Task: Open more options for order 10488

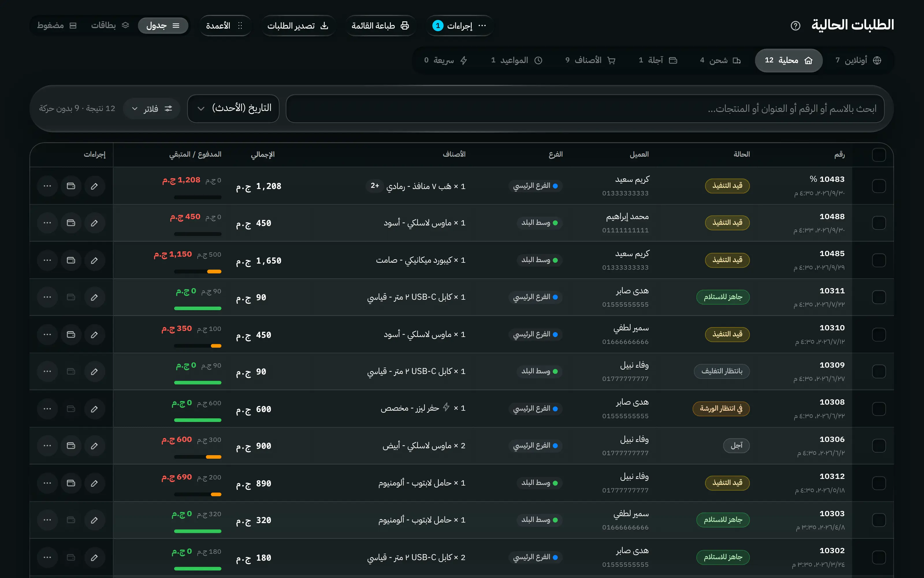Action: pyautogui.click(x=47, y=223)
